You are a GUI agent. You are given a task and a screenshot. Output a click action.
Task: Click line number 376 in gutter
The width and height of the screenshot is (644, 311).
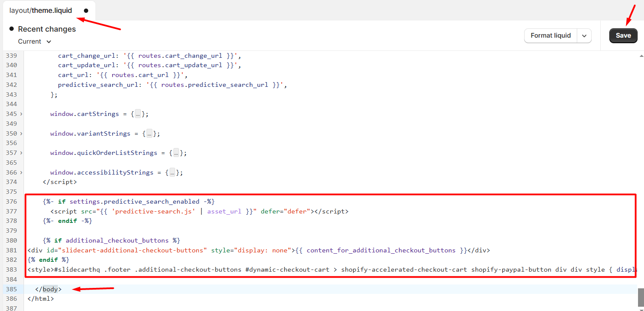[x=12, y=201]
